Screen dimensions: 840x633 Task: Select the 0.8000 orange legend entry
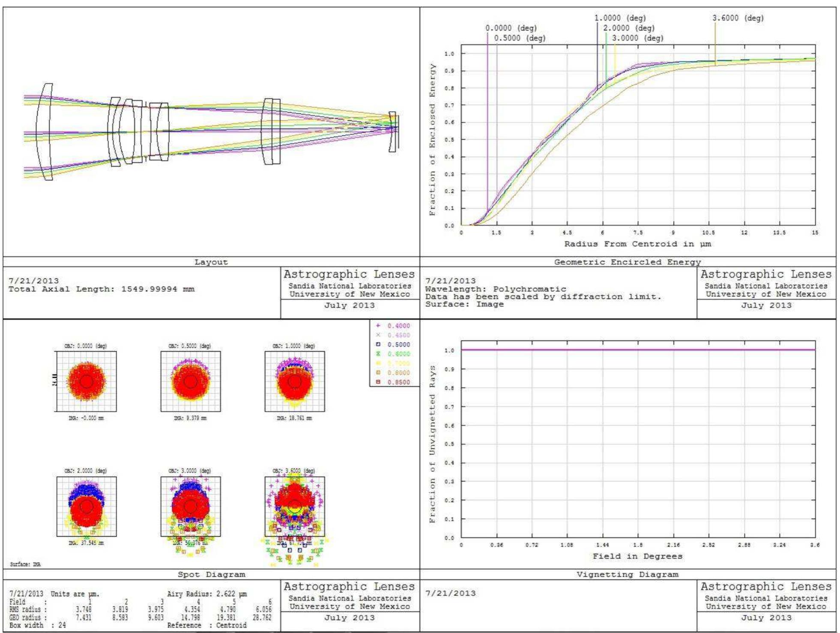click(x=393, y=373)
